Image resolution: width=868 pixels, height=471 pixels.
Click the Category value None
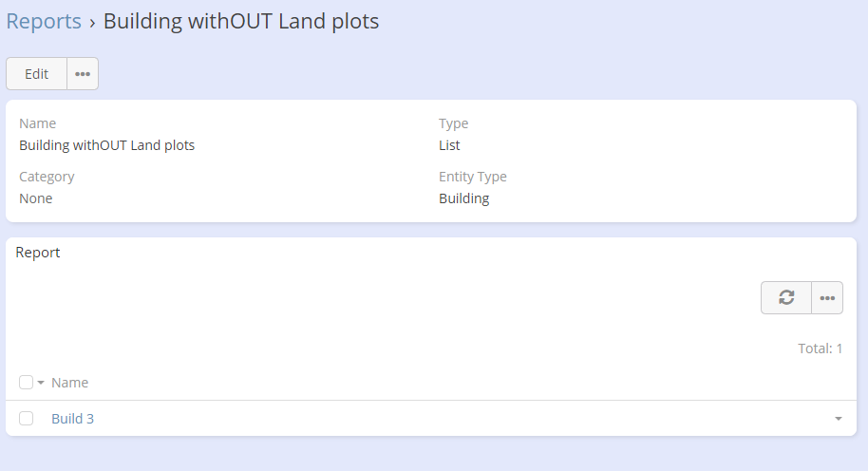pyautogui.click(x=36, y=198)
